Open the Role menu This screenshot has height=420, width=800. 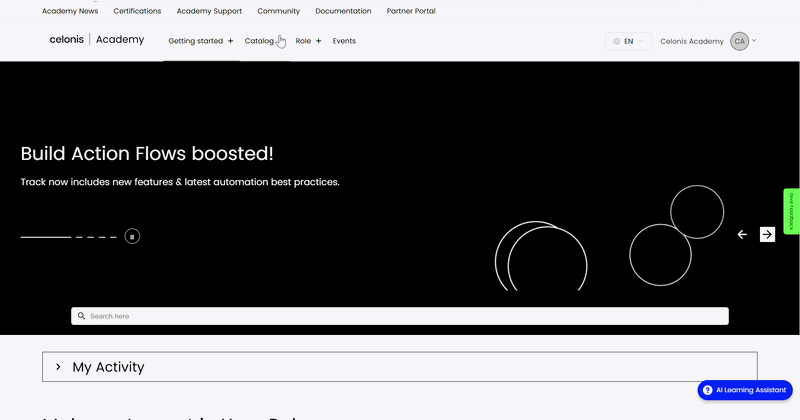[303, 41]
